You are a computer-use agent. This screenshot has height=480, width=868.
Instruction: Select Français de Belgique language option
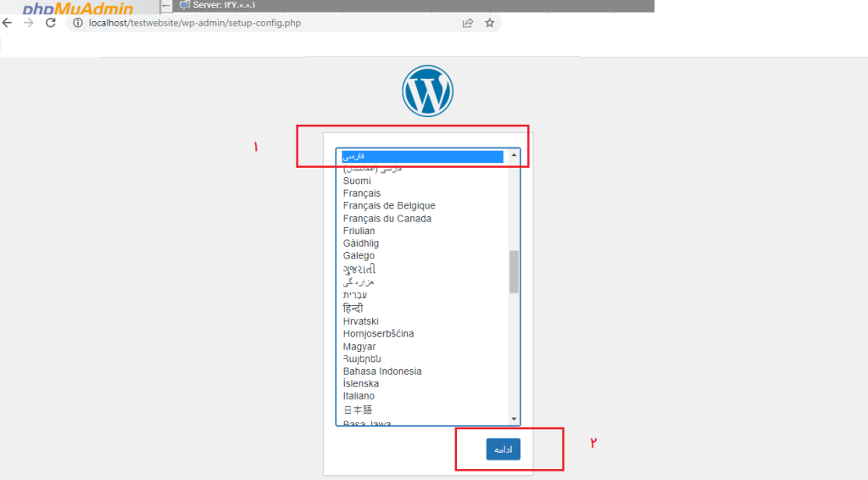coord(389,206)
